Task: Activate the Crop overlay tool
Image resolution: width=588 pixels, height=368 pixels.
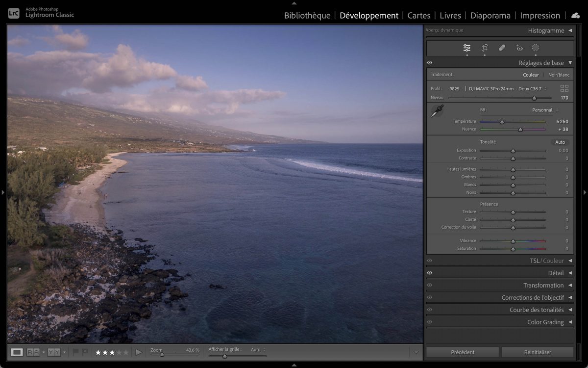Action: click(485, 48)
